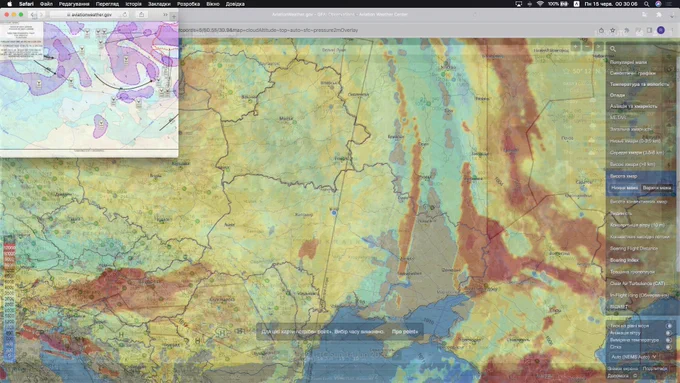
Task: Open the Apple menu
Action: (x=9, y=4)
